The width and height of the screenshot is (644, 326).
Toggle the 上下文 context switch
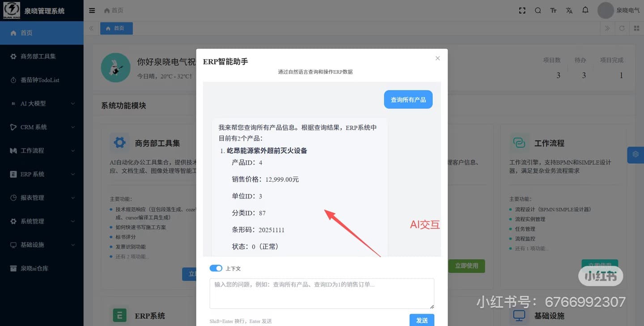point(216,268)
